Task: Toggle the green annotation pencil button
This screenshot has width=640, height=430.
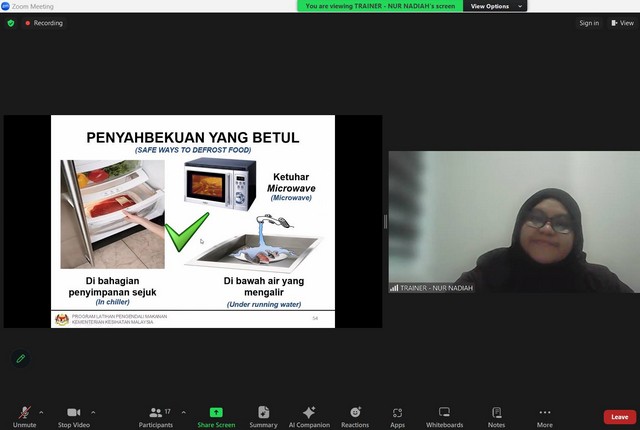Action: click(x=20, y=358)
